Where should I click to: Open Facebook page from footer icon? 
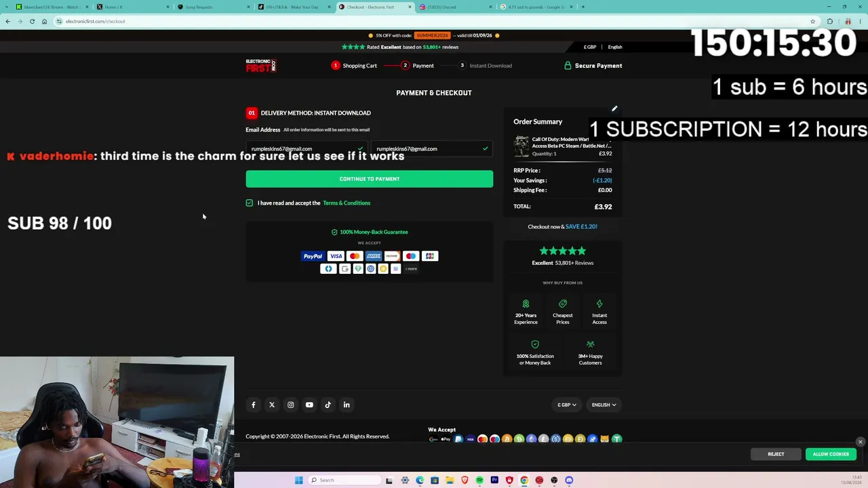click(x=254, y=405)
